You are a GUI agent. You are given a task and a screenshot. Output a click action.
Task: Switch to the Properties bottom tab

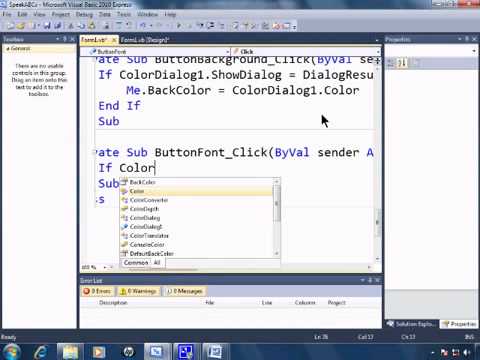[459, 324]
